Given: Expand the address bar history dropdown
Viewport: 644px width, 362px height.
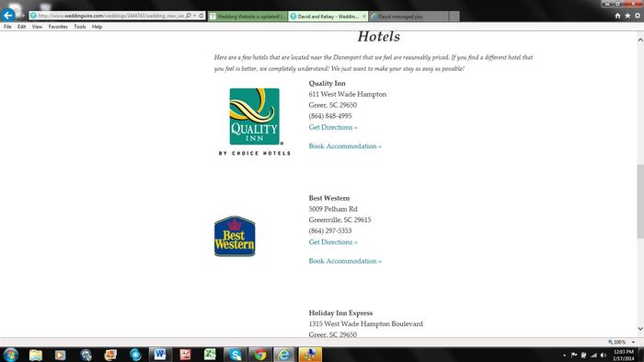Looking at the screenshot, I should (x=195, y=16).
